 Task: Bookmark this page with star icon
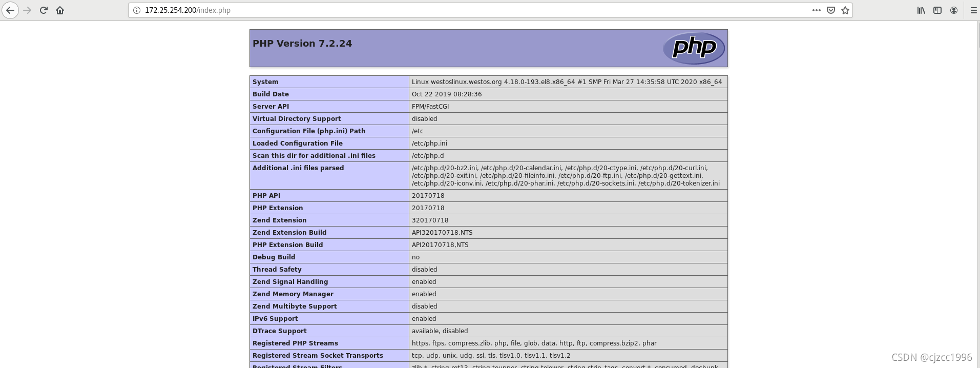(845, 10)
